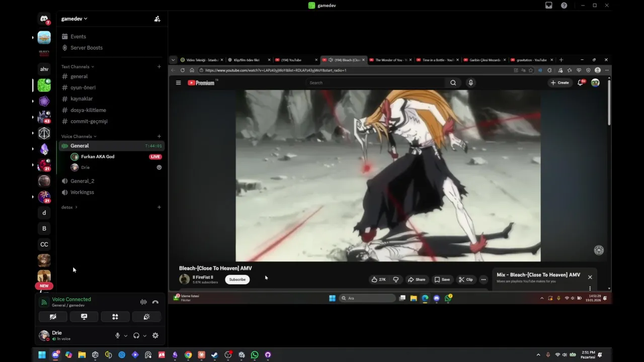Open YouTube guide hamburger menu in stream
644x362 pixels.
pos(178,83)
